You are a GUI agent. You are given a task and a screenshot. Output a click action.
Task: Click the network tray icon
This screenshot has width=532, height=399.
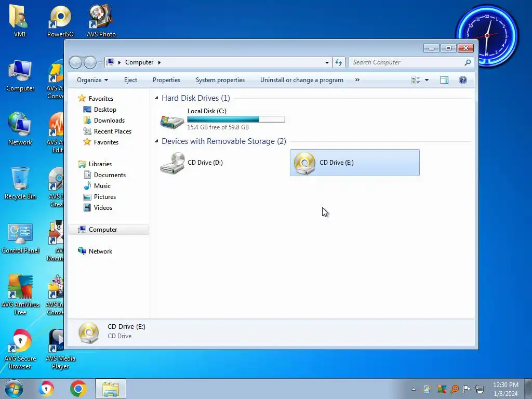tap(480, 389)
